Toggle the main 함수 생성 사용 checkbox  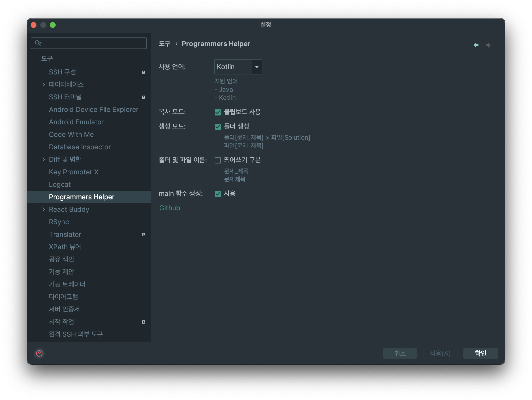[218, 194]
